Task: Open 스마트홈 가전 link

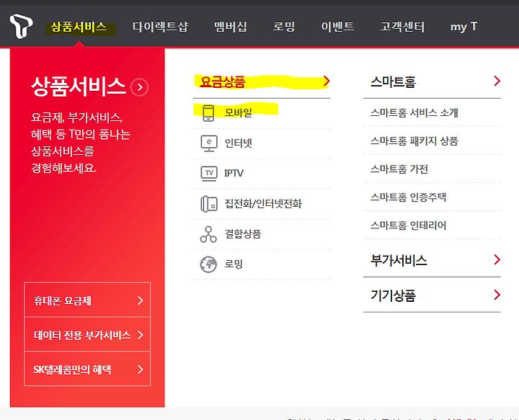Action: coord(399,169)
